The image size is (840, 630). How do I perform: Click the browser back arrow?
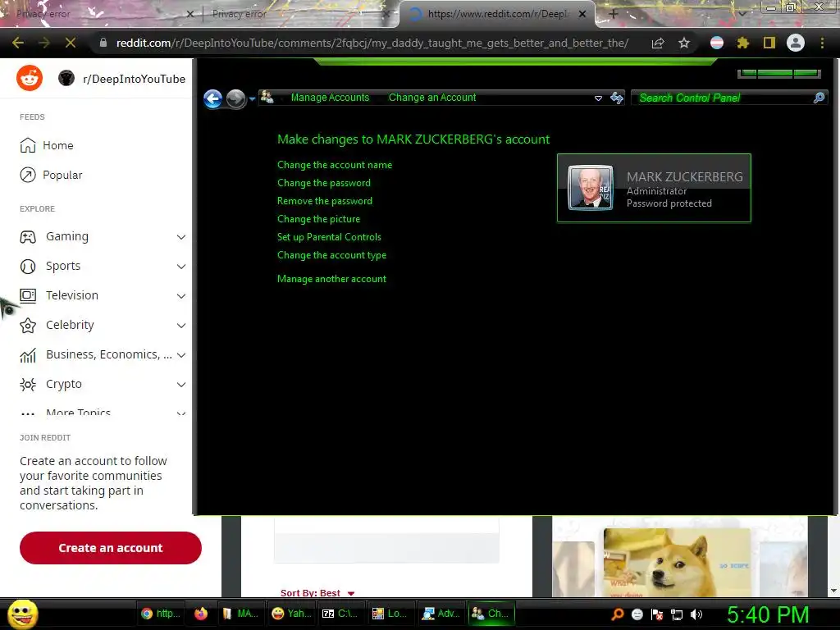click(18, 43)
